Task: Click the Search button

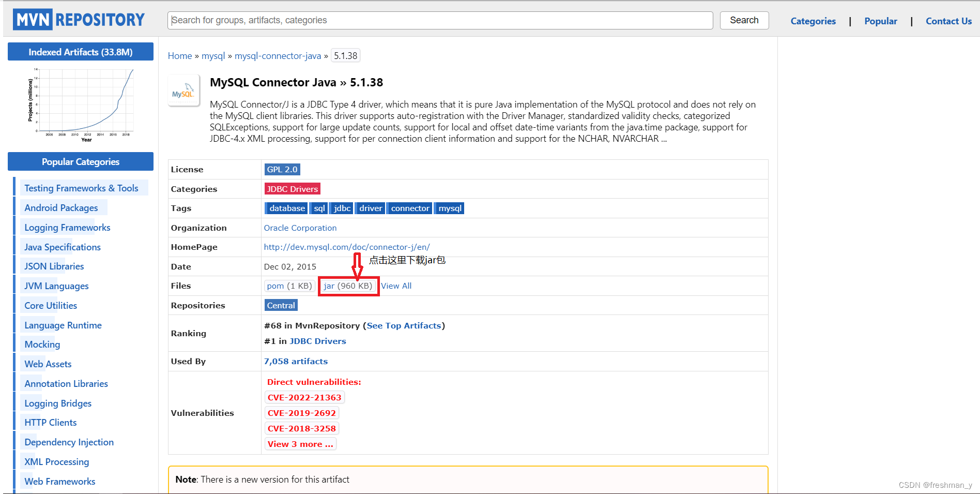Action: (x=744, y=20)
